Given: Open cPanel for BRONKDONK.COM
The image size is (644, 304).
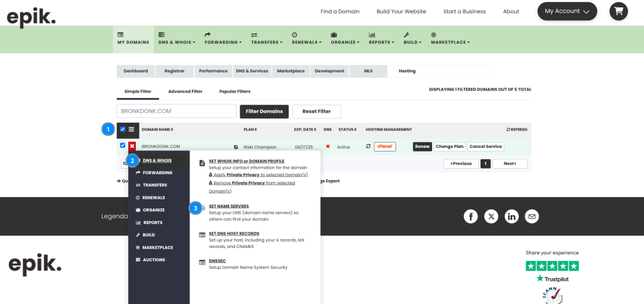Looking at the screenshot, I should pyautogui.click(x=385, y=147).
